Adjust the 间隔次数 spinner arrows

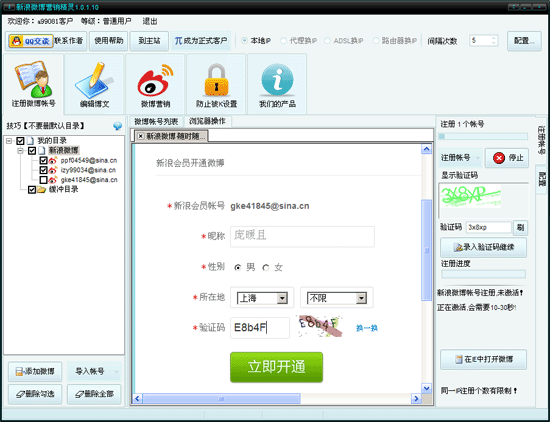click(494, 41)
